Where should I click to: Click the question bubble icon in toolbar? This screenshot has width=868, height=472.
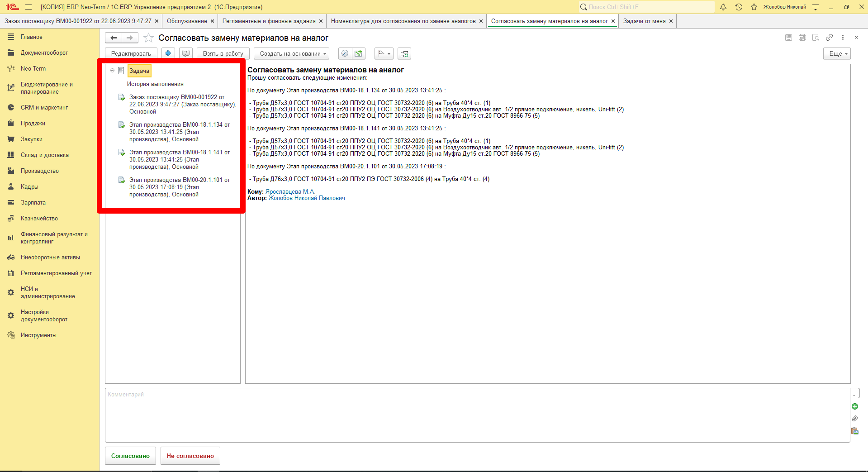(x=186, y=53)
